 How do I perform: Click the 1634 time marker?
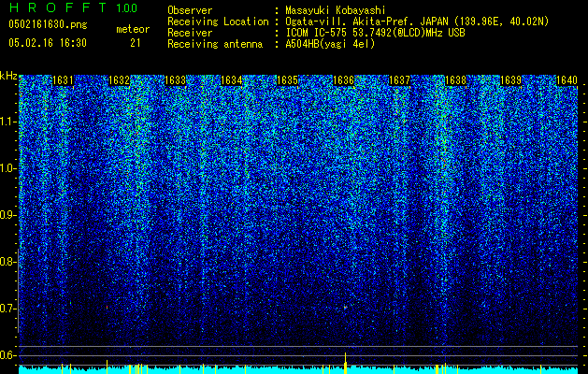231,80
